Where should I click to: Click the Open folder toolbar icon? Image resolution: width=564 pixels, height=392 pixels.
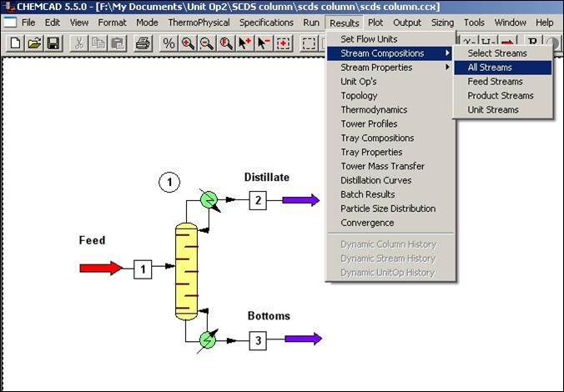pos(34,43)
